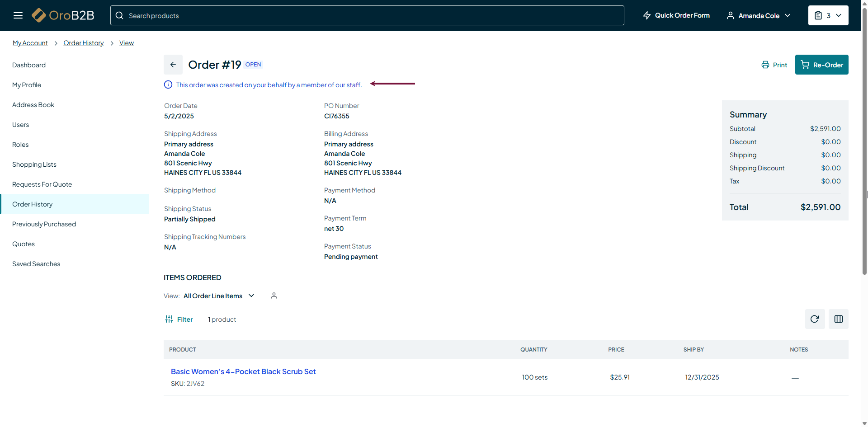Go to Shopping Lists in the sidebar

point(34,164)
